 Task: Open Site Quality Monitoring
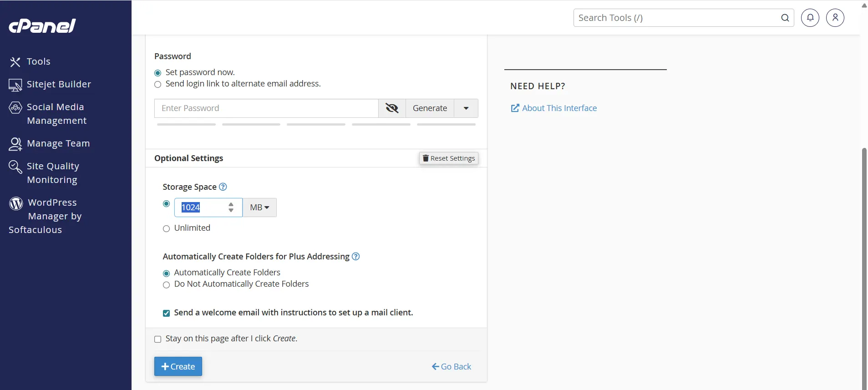53,173
